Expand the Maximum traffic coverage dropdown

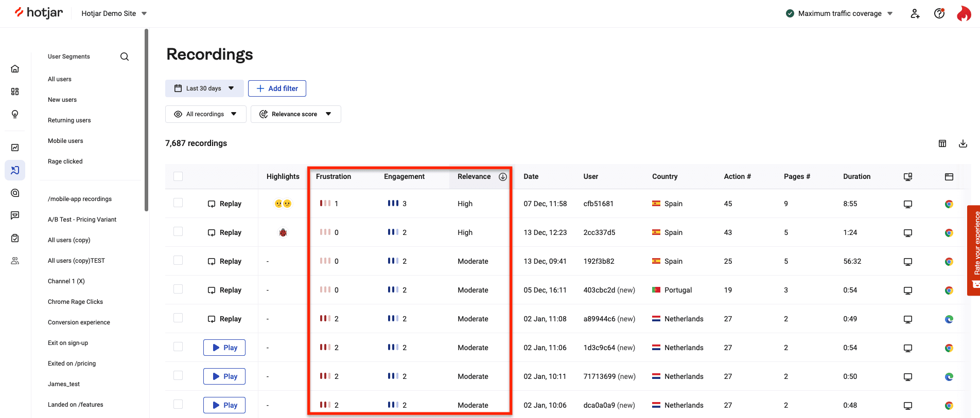point(839,13)
